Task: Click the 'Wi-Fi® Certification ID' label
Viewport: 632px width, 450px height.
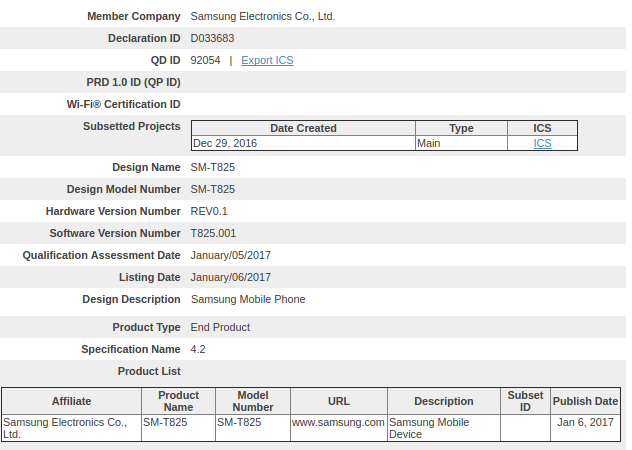Action: tap(123, 104)
